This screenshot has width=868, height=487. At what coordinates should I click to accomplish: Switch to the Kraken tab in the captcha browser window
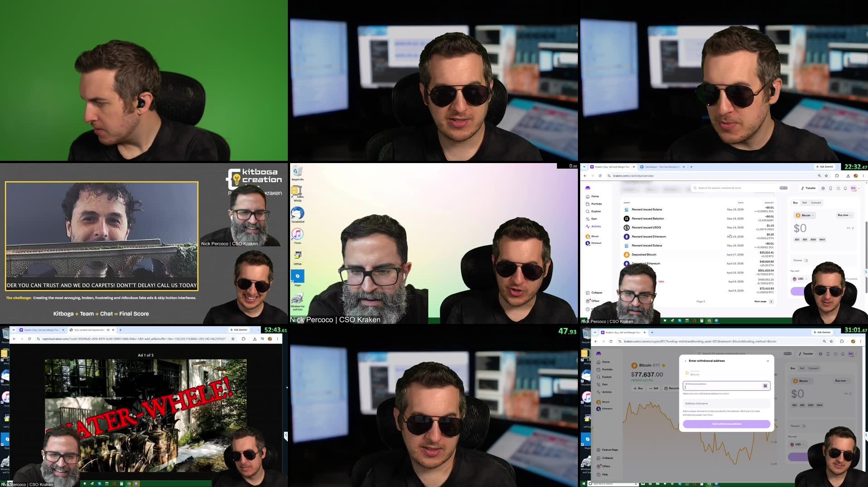(41, 330)
